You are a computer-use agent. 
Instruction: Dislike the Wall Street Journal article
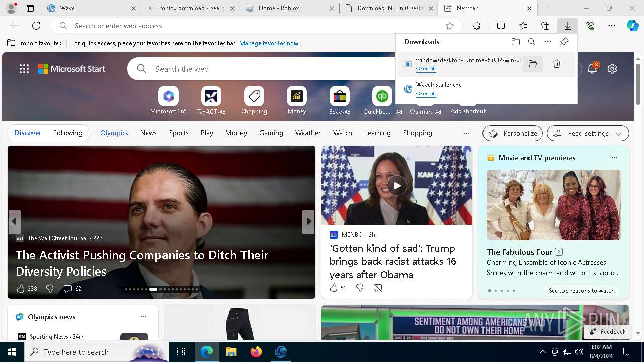point(49,288)
